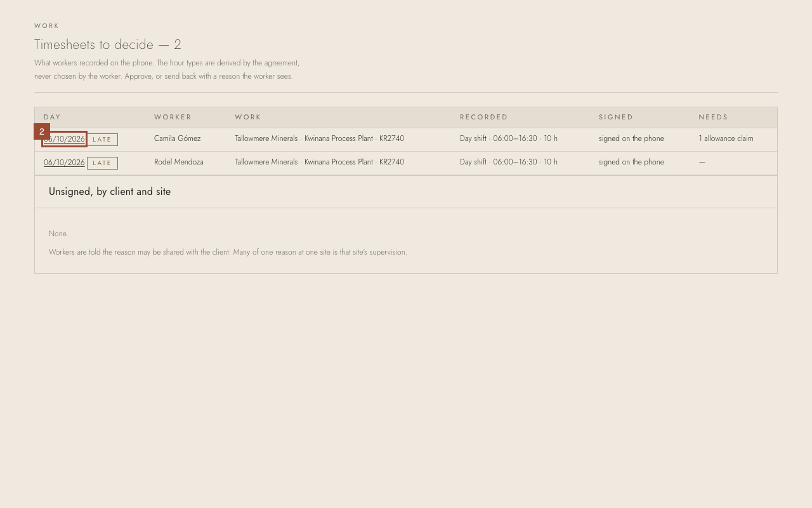Image resolution: width=812 pixels, height=508 pixels.
Task: Click the DAY column header
Action: click(53, 117)
